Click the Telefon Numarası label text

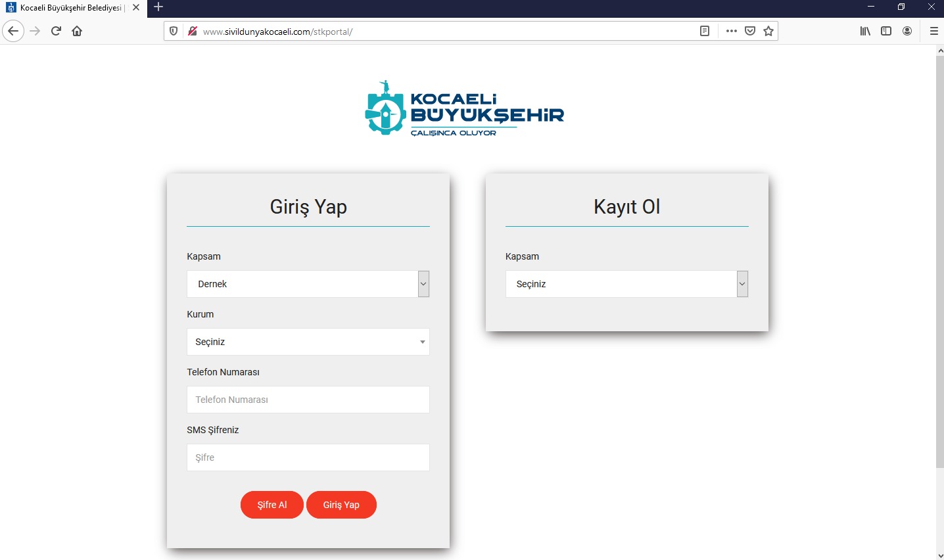[x=224, y=372]
